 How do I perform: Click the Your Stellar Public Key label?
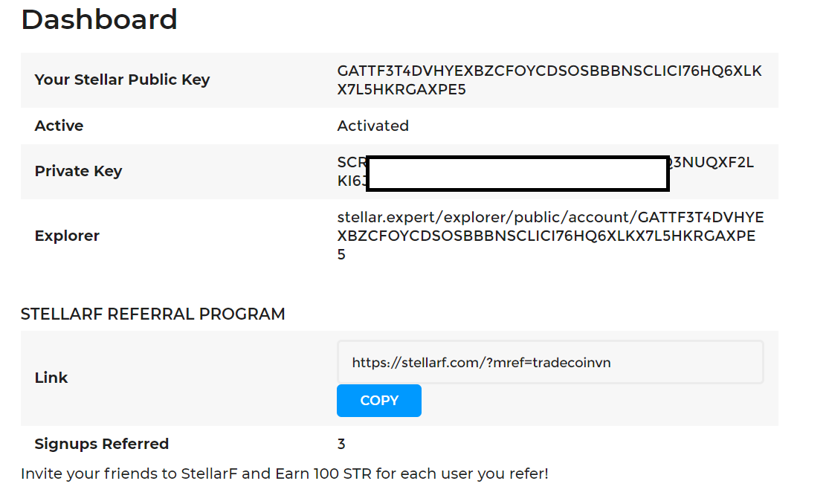coord(122,80)
